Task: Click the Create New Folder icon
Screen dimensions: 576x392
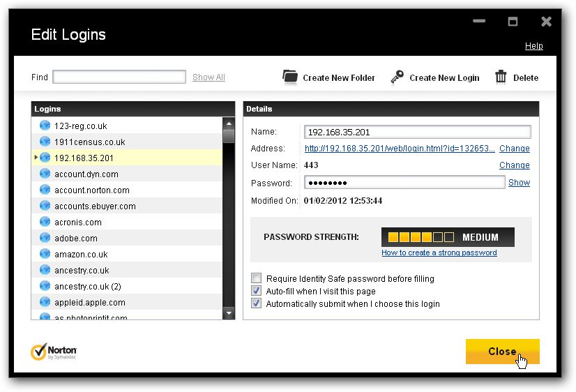Action: coord(290,77)
